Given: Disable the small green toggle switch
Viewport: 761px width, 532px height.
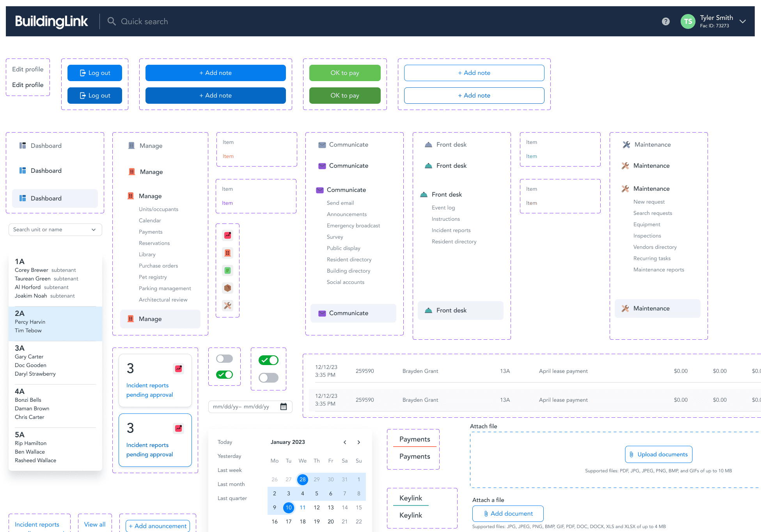Looking at the screenshot, I should (x=225, y=374).
